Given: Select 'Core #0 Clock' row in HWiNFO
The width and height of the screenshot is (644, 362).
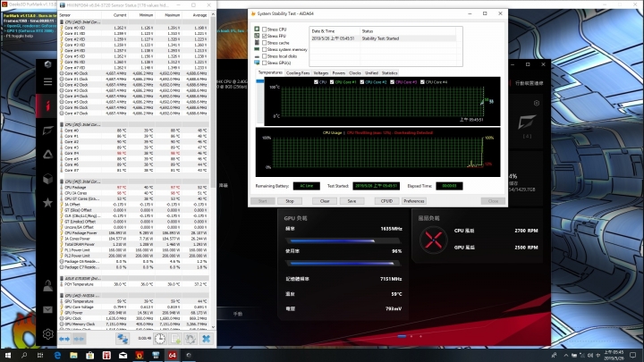Looking at the screenshot, I should coord(134,73).
